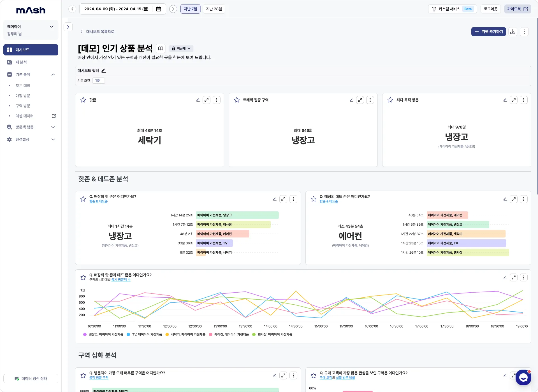Open the 비공개 visibility dropdown

[x=181, y=48]
